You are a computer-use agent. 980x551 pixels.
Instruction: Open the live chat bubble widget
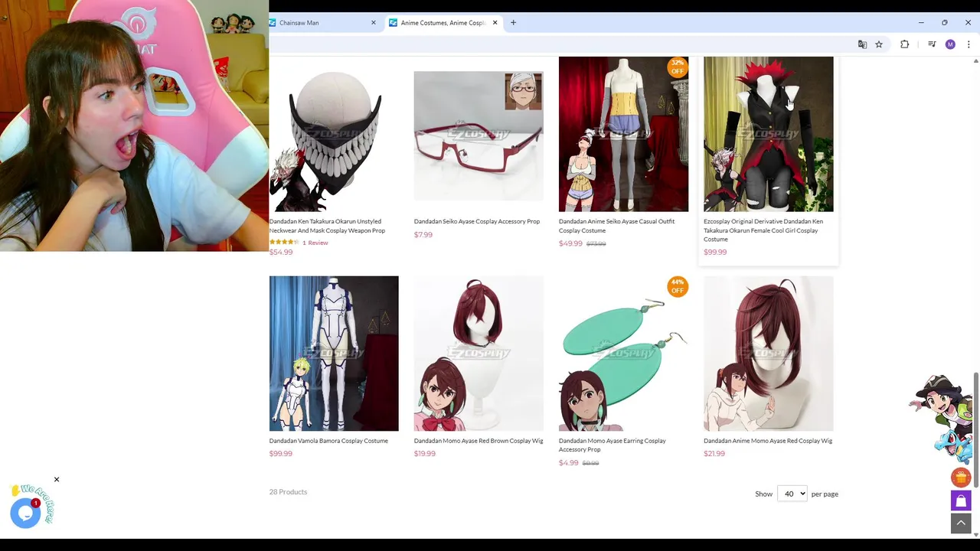click(x=25, y=513)
